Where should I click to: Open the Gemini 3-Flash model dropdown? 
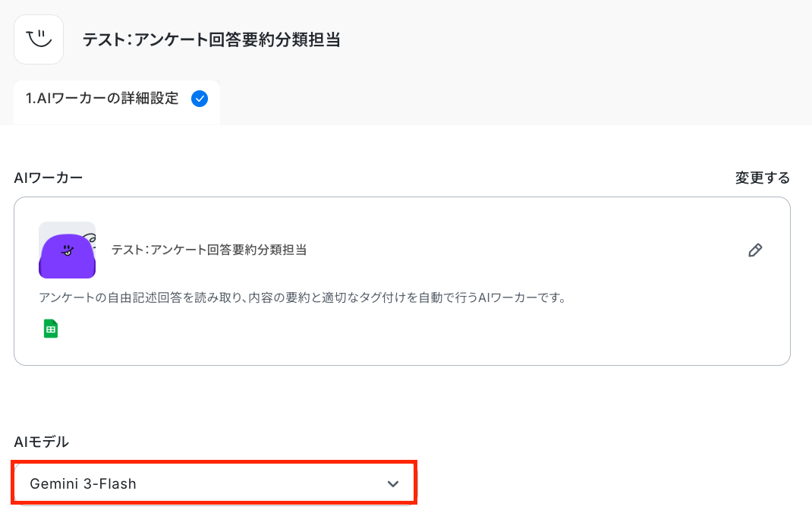coord(214,483)
